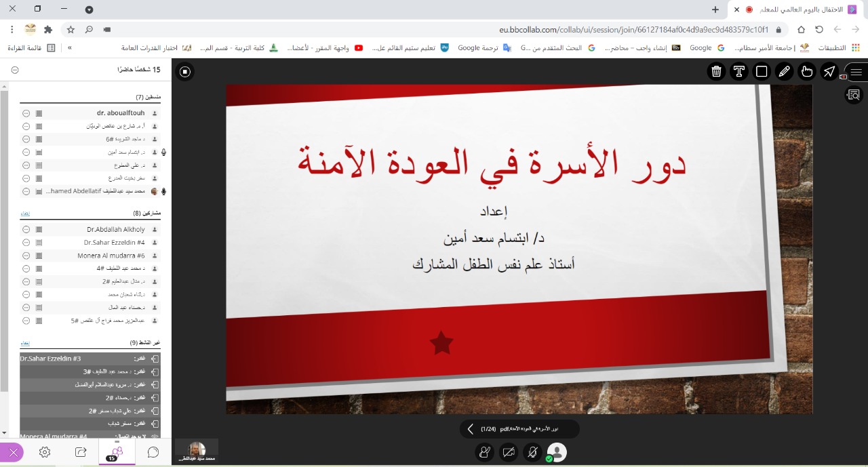The height and width of the screenshot is (467, 868).
Task: Go to next slide with chevron arrow
Action: [471, 429]
